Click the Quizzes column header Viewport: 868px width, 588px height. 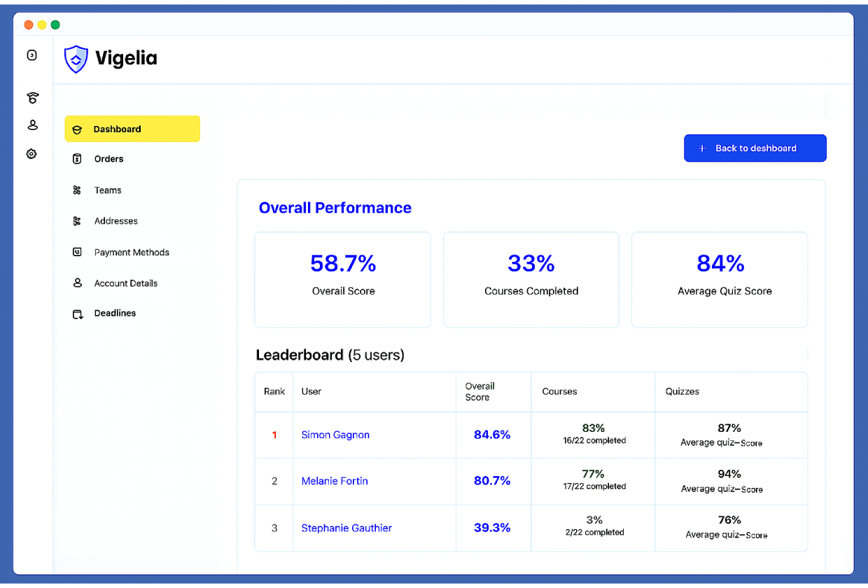(x=682, y=391)
